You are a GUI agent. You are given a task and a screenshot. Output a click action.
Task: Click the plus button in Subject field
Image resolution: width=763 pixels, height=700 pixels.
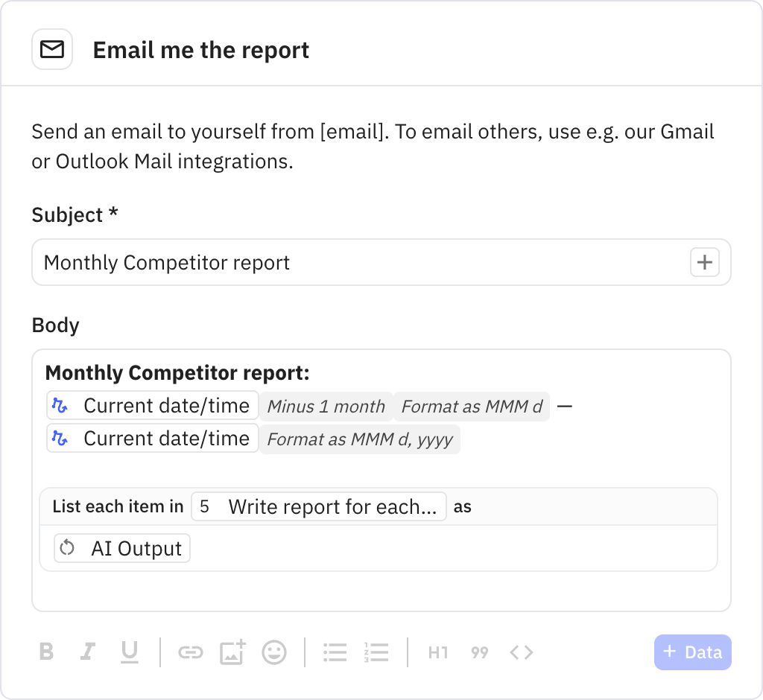[x=705, y=262]
